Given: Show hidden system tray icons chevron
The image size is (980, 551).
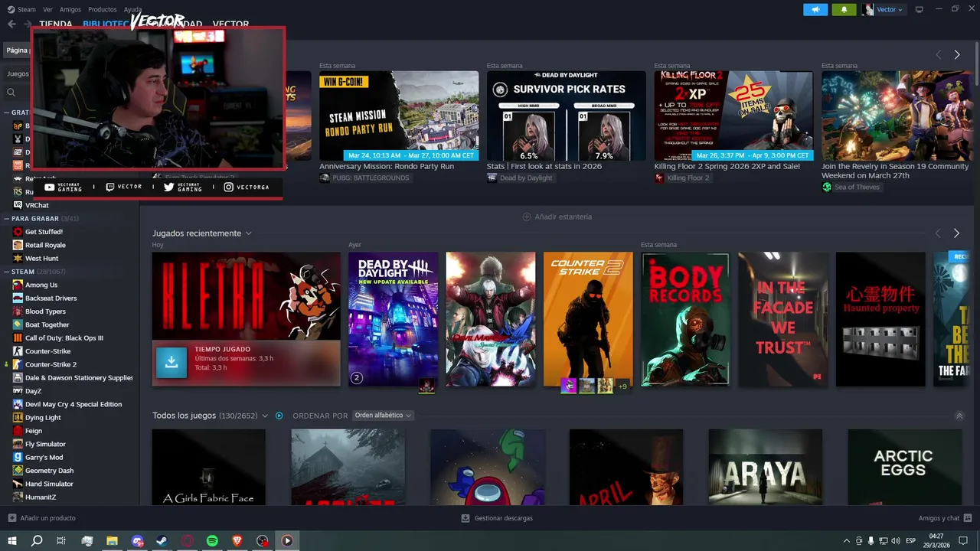Looking at the screenshot, I should (846, 541).
